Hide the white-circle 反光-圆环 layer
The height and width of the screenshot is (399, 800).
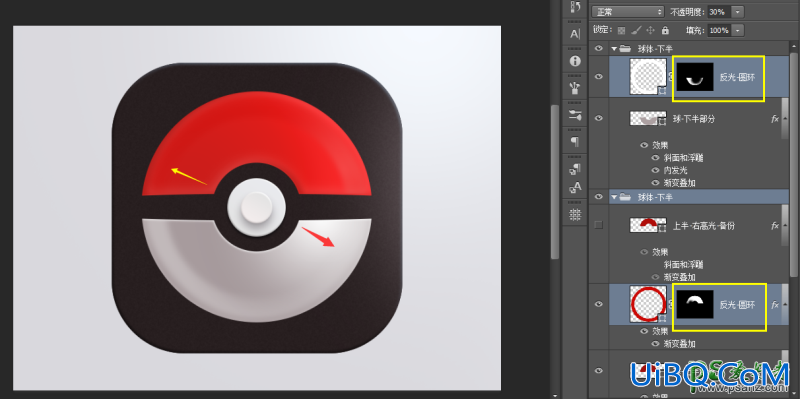coord(599,77)
